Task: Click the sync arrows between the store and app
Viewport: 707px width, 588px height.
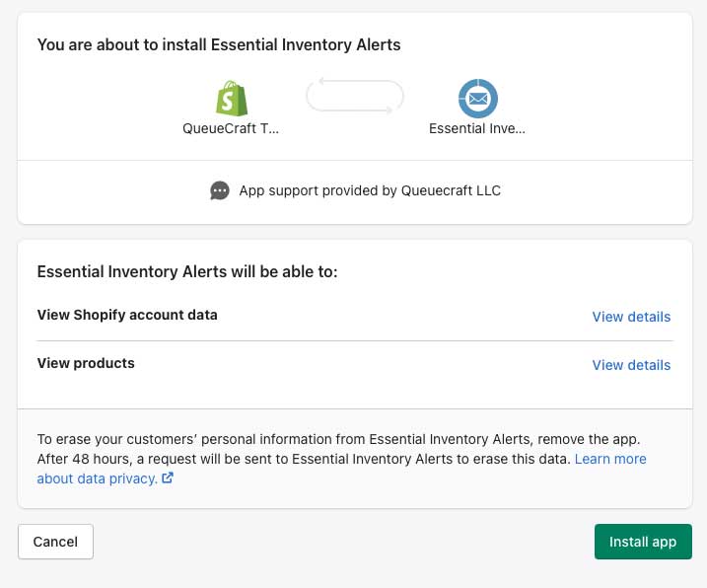Action: 354,96
